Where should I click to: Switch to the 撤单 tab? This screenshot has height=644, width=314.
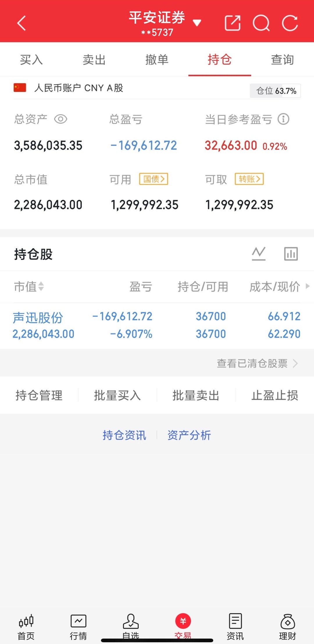157,60
